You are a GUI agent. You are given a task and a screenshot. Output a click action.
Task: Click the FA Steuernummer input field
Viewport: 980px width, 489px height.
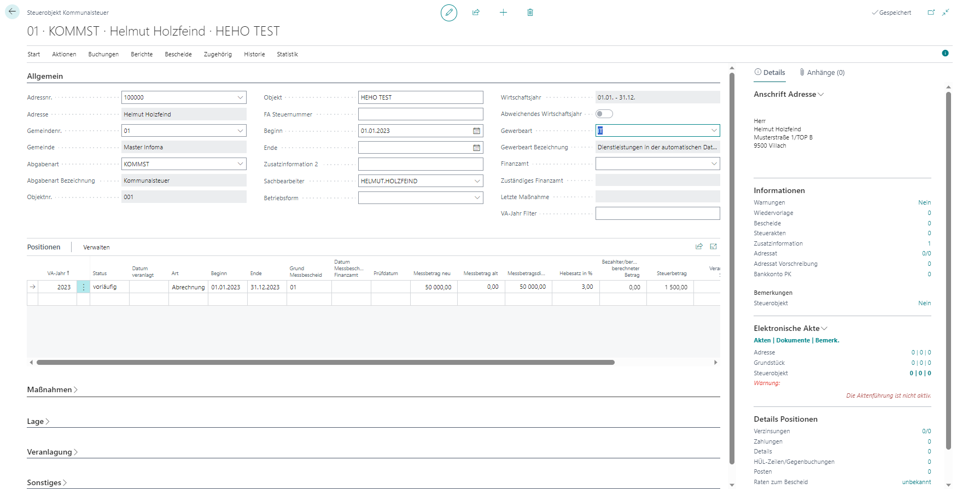click(x=420, y=114)
